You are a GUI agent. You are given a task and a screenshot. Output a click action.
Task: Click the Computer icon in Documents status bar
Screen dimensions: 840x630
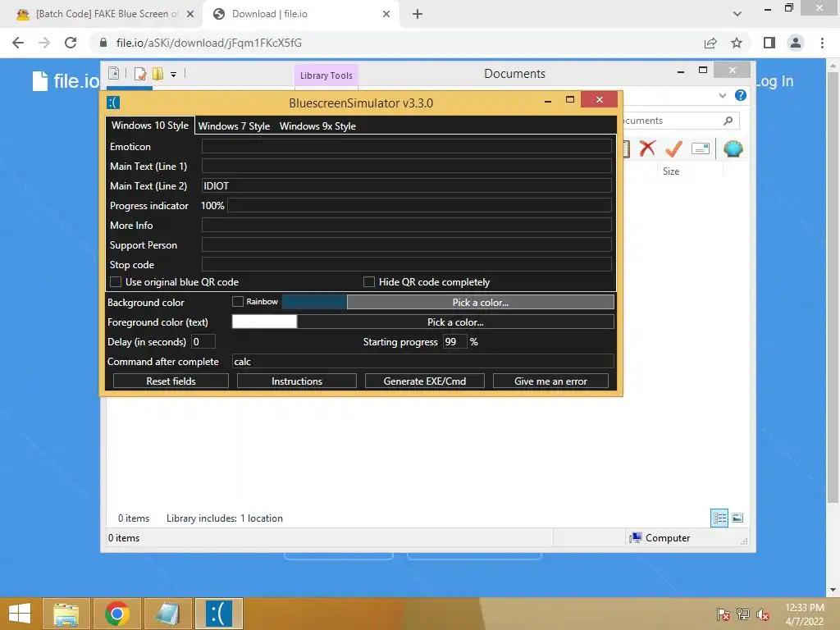coord(636,537)
